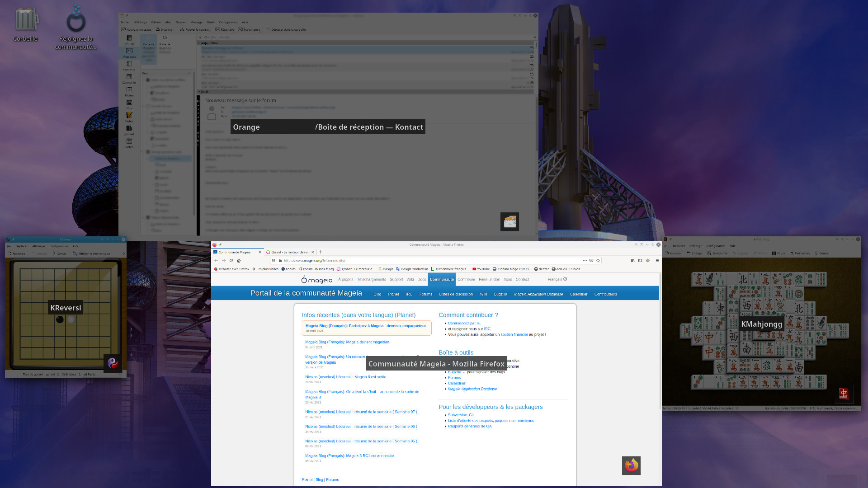868x488 pixels.
Task: Open Forum Ubuntu fr.org bookmark
Action: click(316, 269)
